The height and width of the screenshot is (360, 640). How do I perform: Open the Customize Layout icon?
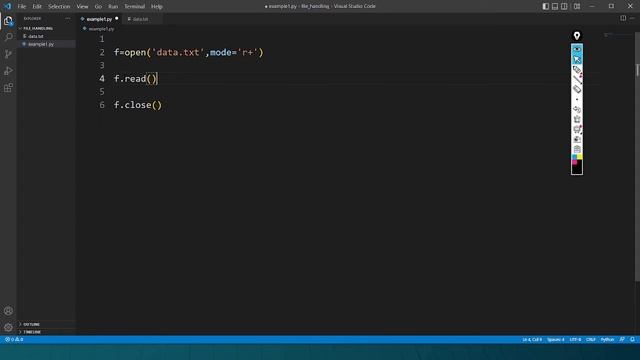577,6
